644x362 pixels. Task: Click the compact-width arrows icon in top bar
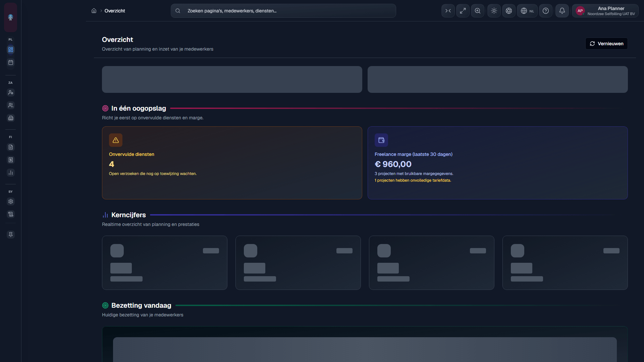448,11
